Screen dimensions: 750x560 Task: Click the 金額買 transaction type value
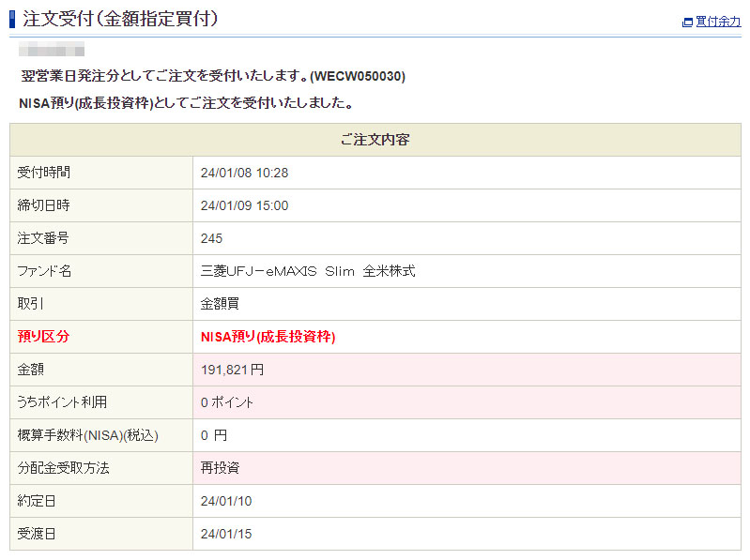[x=220, y=304]
